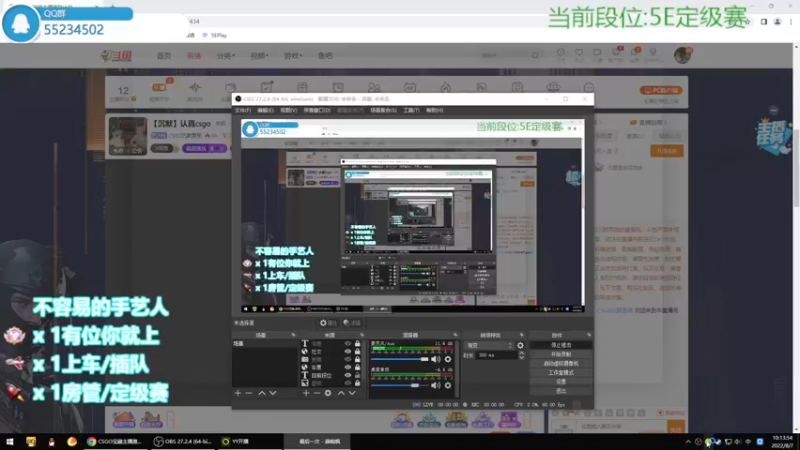Pop out the mixer dock using its header icon
Image resolution: width=800 pixels, height=450 pixels.
[455, 335]
